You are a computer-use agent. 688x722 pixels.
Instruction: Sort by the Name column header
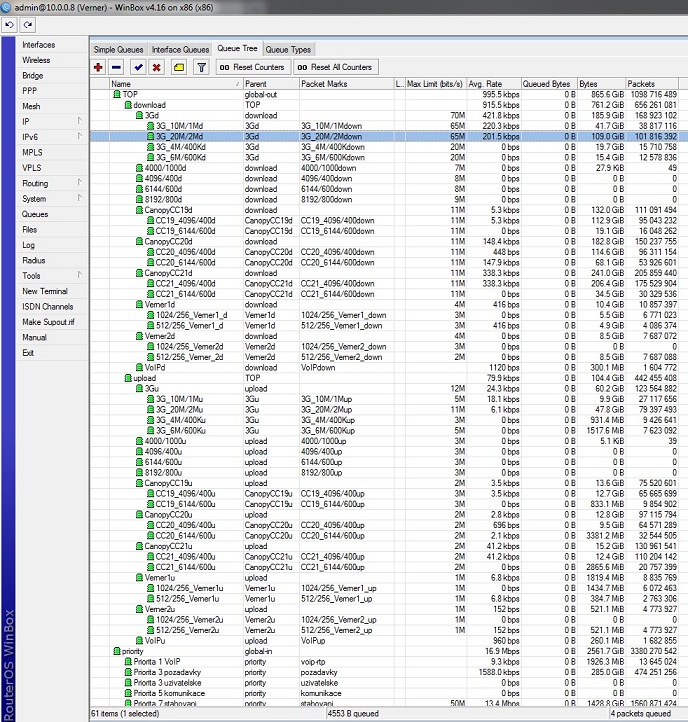tap(176, 84)
